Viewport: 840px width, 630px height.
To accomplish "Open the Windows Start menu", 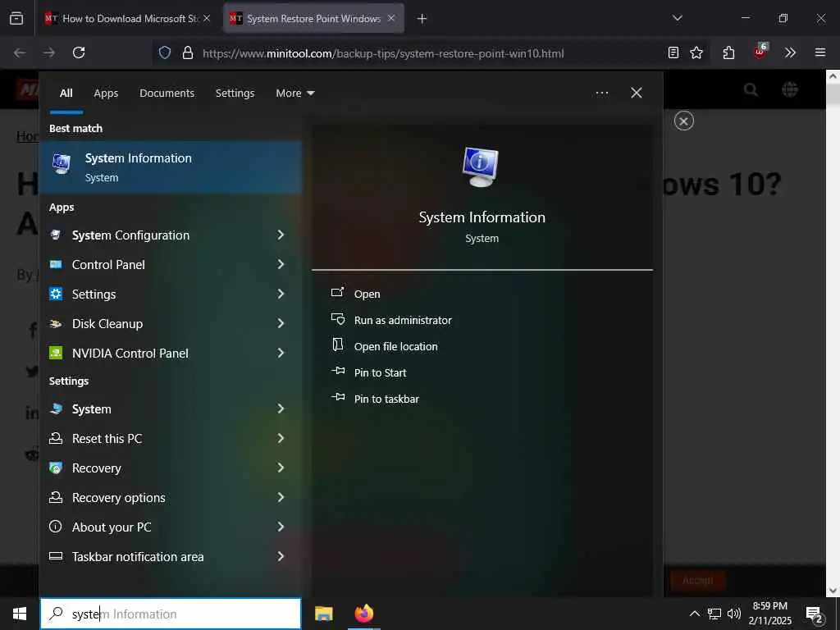I will (20, 614).
